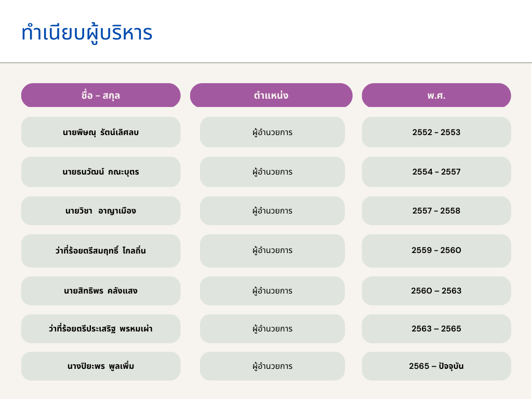Select the 2557 – 2558 year cell
Screen dimensions: 532x399
(x=436, y=211)
